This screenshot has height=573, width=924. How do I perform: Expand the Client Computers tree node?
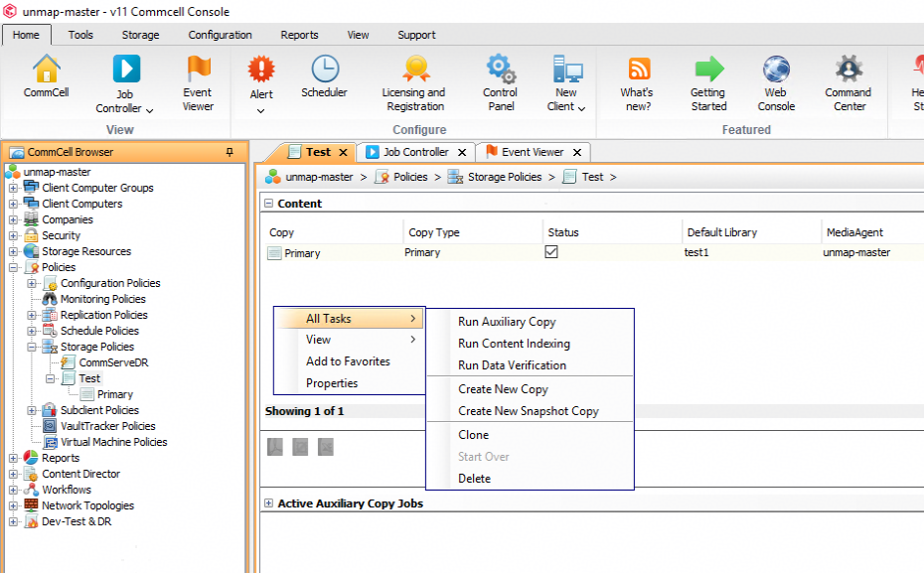pyautogui.click(x=13, y=204)
